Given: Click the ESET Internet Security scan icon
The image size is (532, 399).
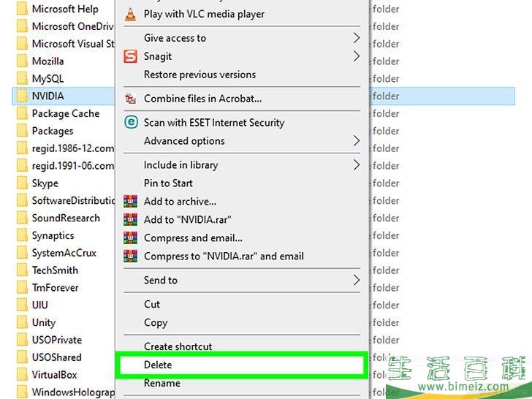Looking at the screenshot, I should (x=131, y=123).
